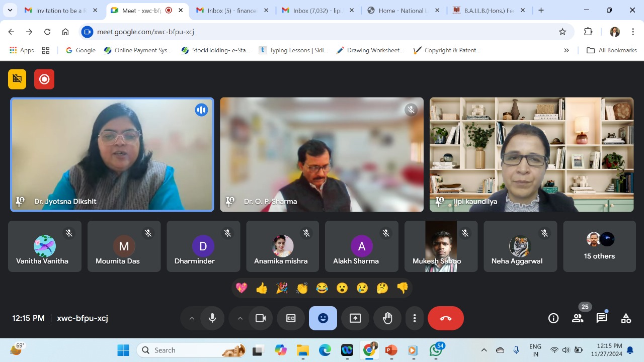
Task: Open meeting details info icon
Action: [x=553, y=318]
